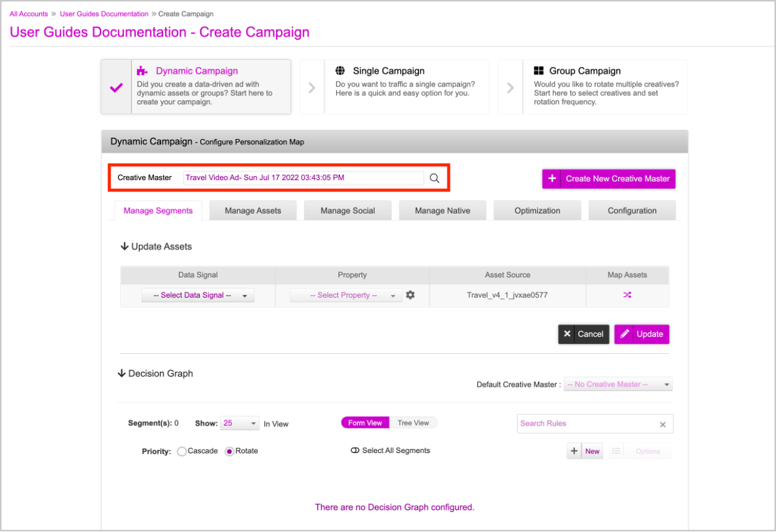Clear the Search Rules field with X
The image size is (776, 532).
point(663,425)
